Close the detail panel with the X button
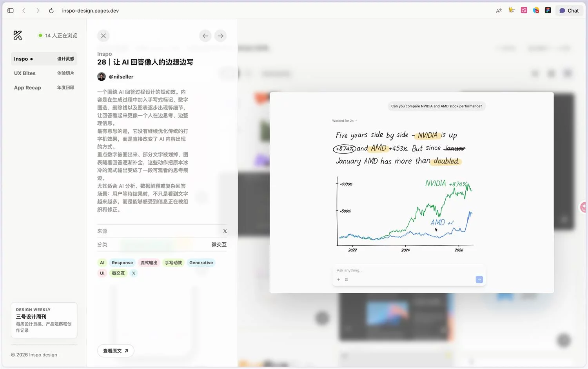 point(103,36)
